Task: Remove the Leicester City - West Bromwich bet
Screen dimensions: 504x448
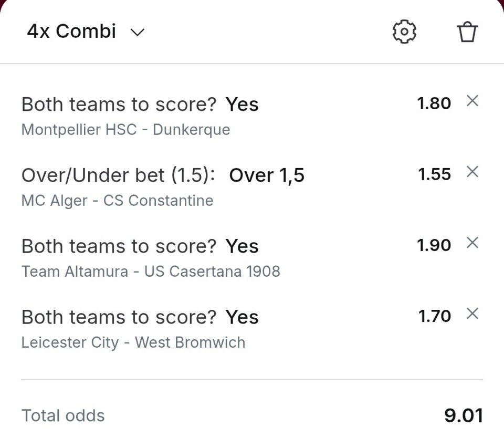Action: 472,314
